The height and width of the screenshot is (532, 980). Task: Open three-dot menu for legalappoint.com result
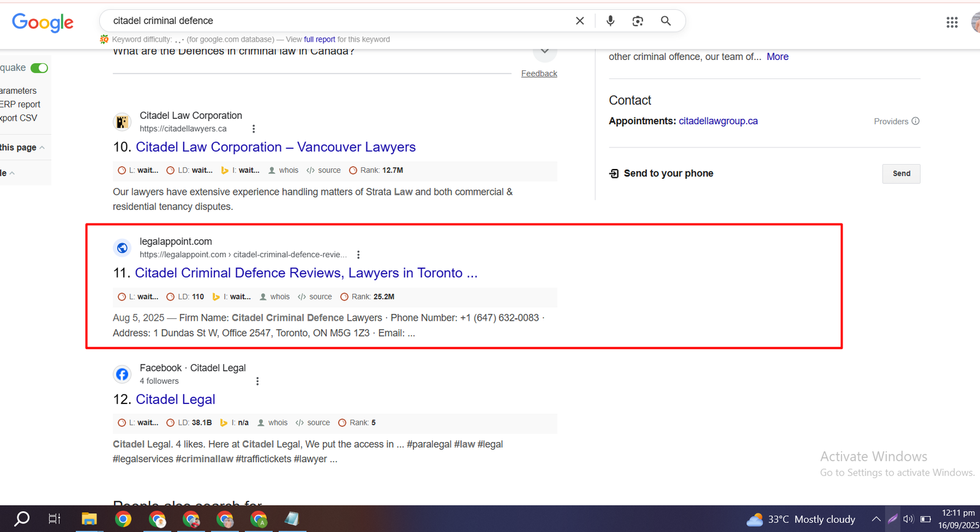pyautogui.click(x=358, y=255)
